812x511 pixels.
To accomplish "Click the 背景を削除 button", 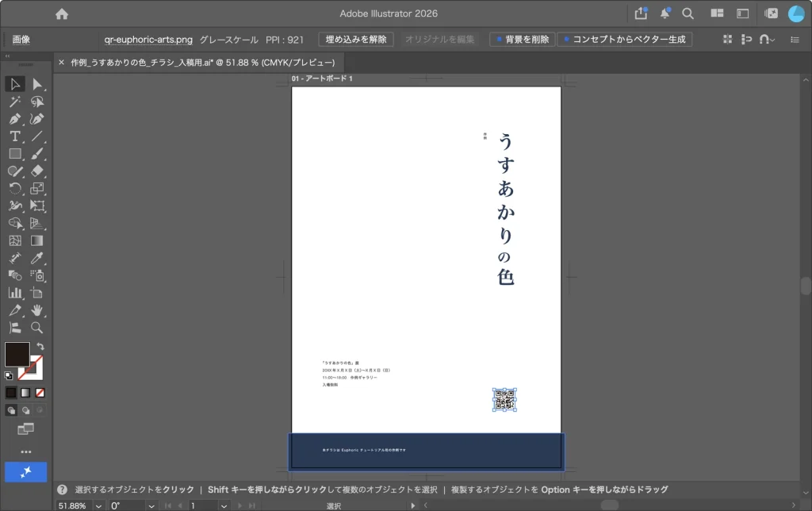I will [x=523, y=40].
